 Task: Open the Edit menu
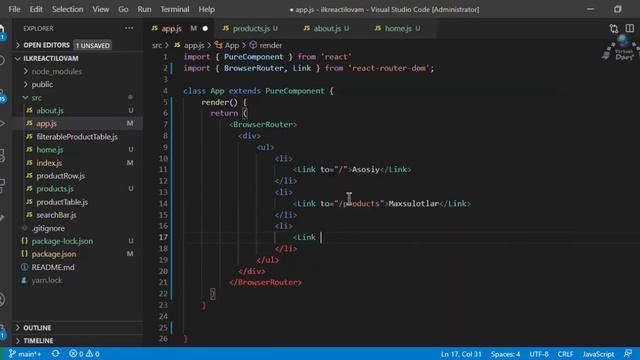tap(36, 9)
